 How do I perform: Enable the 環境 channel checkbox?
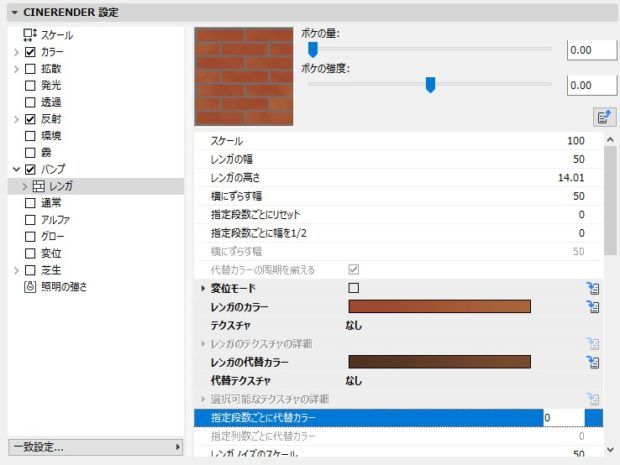(30, 136)
